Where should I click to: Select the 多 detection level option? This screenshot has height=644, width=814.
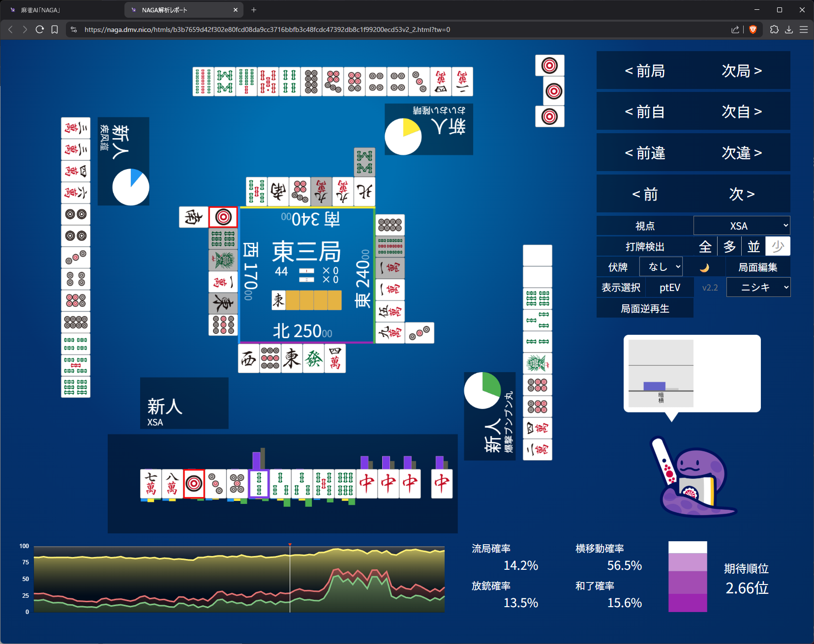click(729, 247)
